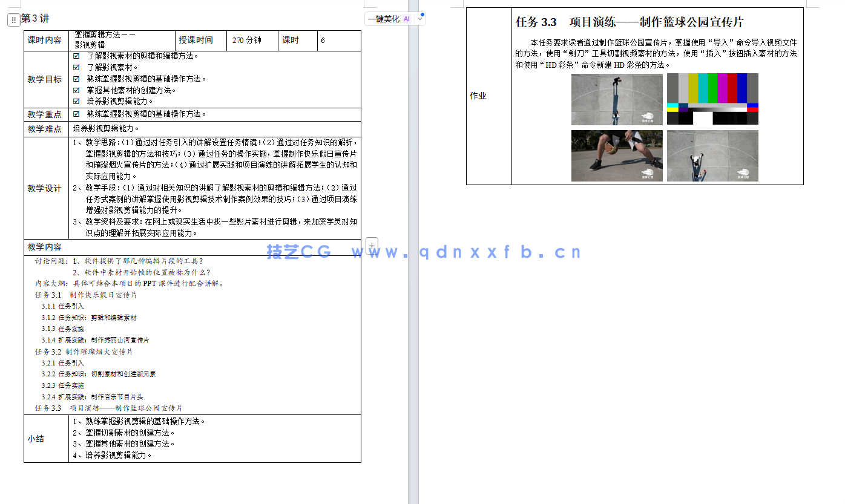The height and width of the screenshot is (504, 845).
Task: Click the SMPTE color bars test image
Action: (x=712, y=99)
